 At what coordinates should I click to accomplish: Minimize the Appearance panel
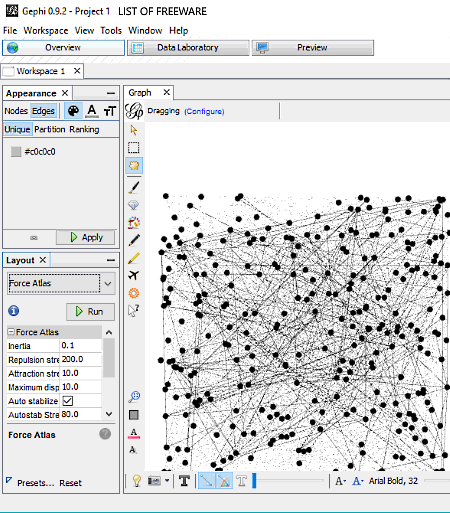click(111, 93)
